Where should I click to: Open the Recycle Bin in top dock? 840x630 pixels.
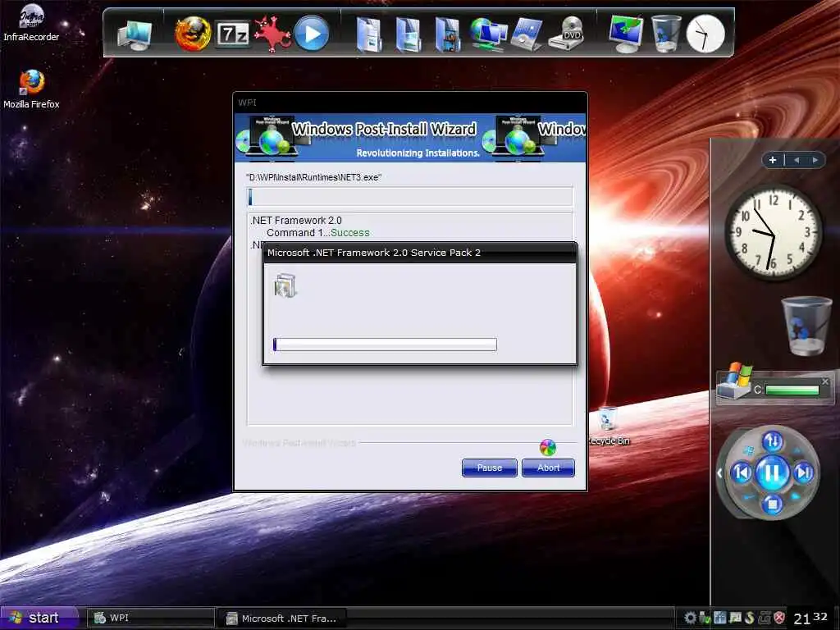point(666,34)
